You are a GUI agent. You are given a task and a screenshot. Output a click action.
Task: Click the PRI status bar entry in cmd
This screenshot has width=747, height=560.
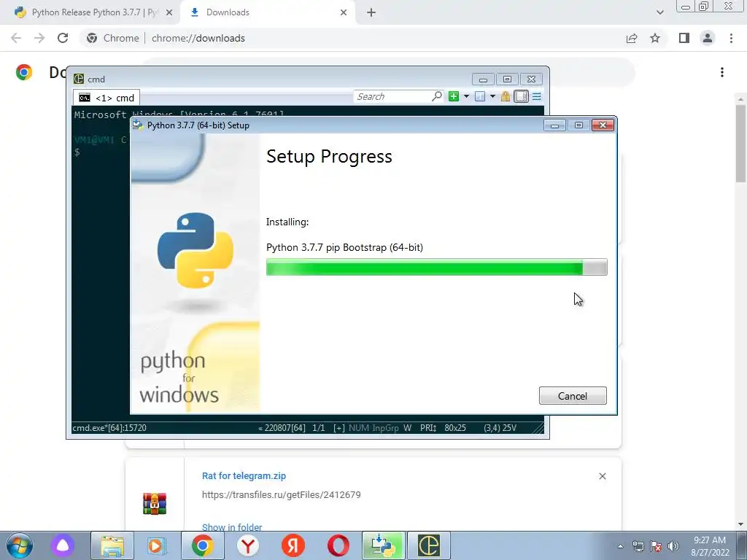tap(427, 427)
